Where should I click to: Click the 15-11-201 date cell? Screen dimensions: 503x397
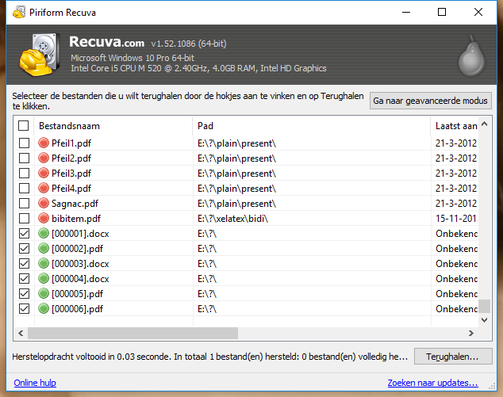click(x=456, y=218)
